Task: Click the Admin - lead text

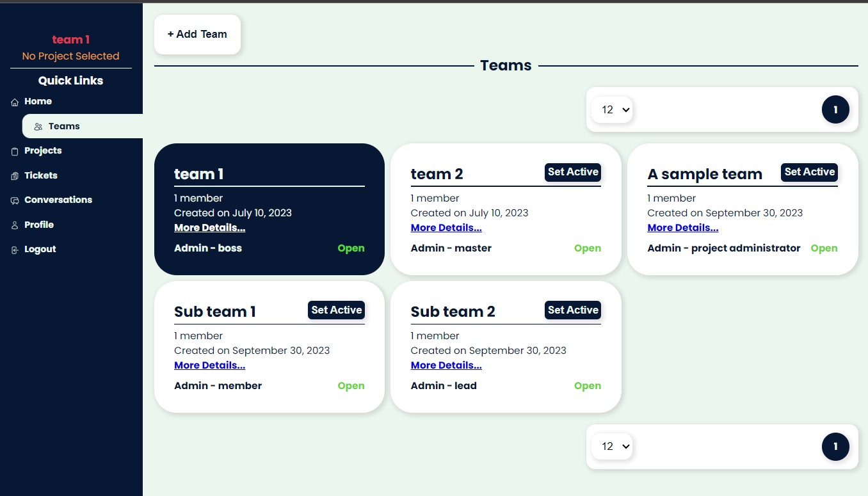Action: point(444,386)
